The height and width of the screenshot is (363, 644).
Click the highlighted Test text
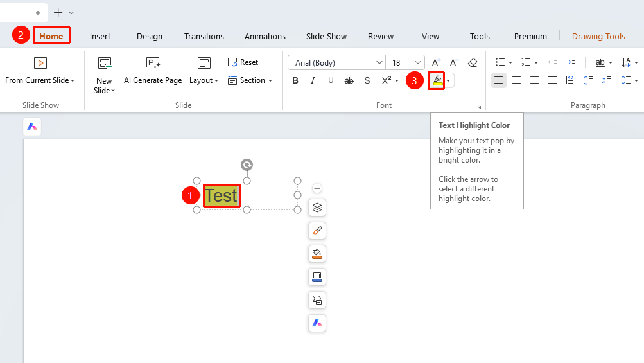tap(222, 196)
